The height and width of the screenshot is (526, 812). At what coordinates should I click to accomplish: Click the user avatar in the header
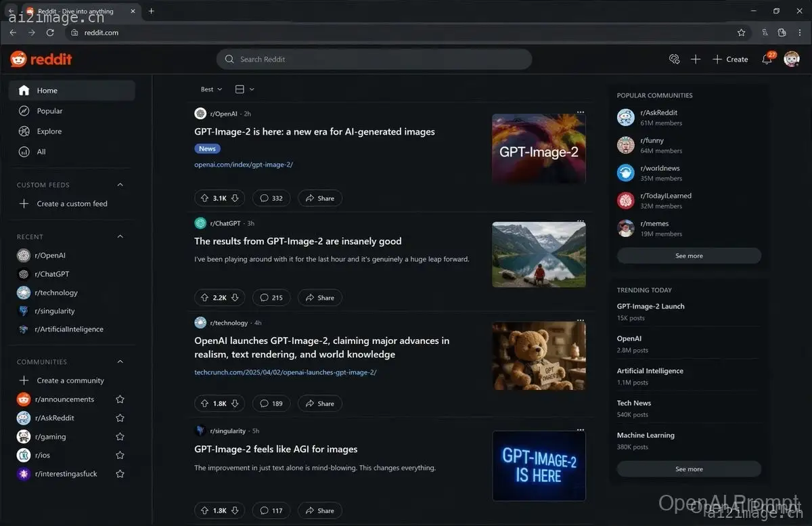792,60
